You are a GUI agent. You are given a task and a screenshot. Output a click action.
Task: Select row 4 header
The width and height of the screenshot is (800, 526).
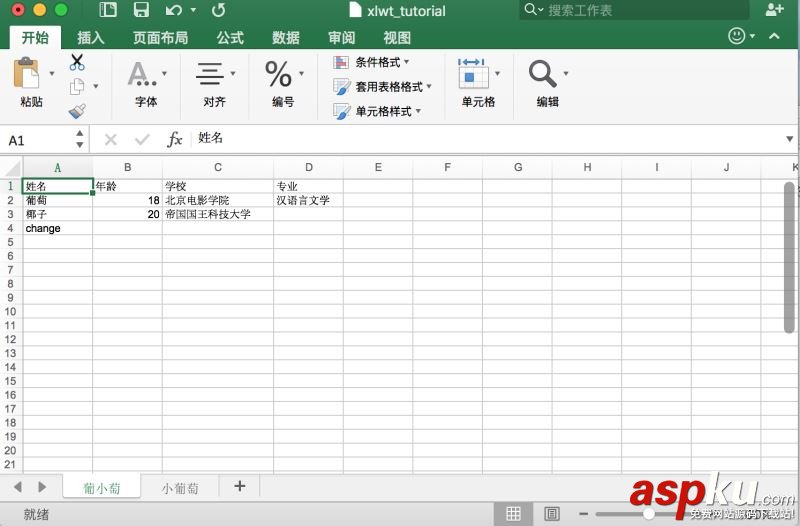[x=11, y=228]
